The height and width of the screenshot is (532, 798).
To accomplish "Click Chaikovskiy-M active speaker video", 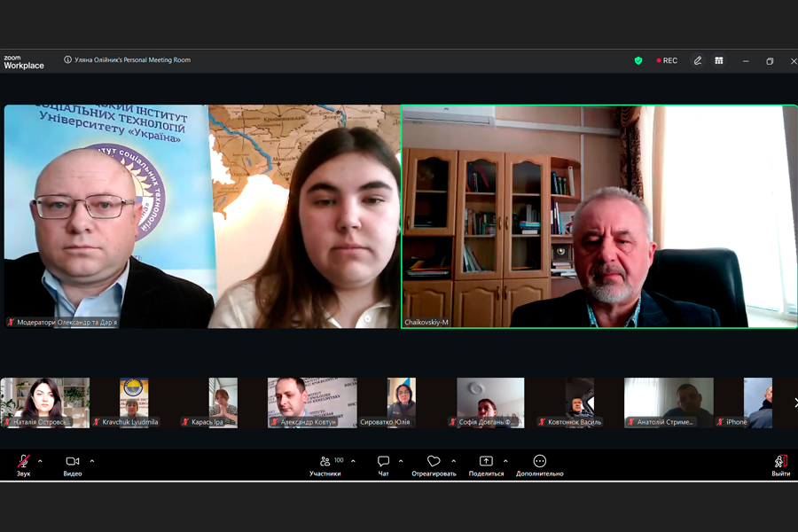I will [599, 216].
